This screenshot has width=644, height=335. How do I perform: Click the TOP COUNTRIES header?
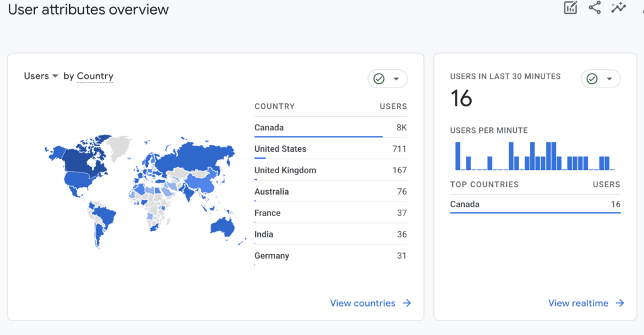(x=484, y=185)
